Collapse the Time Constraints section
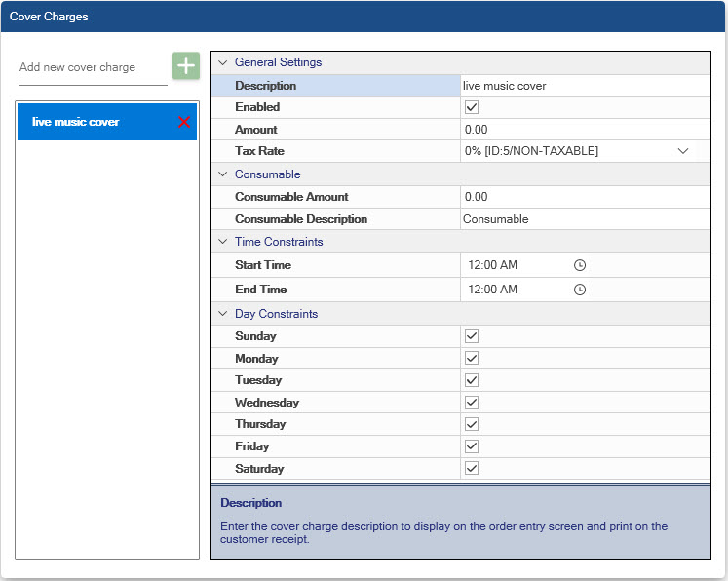728x581 pixels. coord(223,242)
